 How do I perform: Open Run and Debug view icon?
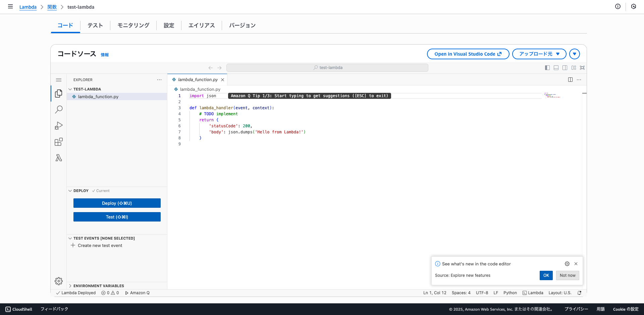pyautogui.click(x=59, y=126)
